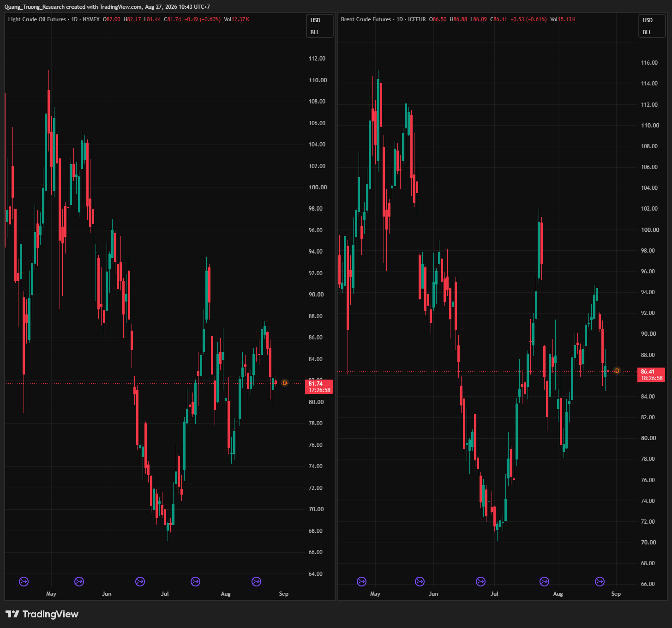Click the Brent close value C86.41
This screenshot has width=672, height=628.
coord(498,19)
